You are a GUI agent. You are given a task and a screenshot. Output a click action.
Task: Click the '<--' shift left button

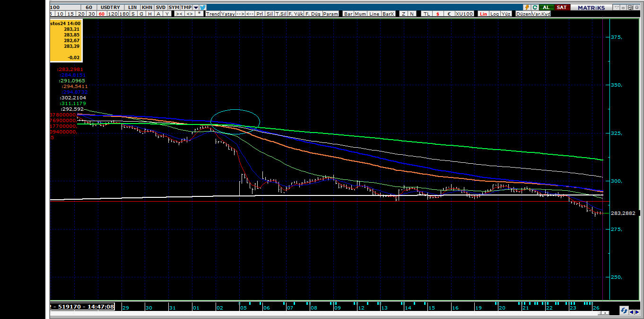[250, 14]
